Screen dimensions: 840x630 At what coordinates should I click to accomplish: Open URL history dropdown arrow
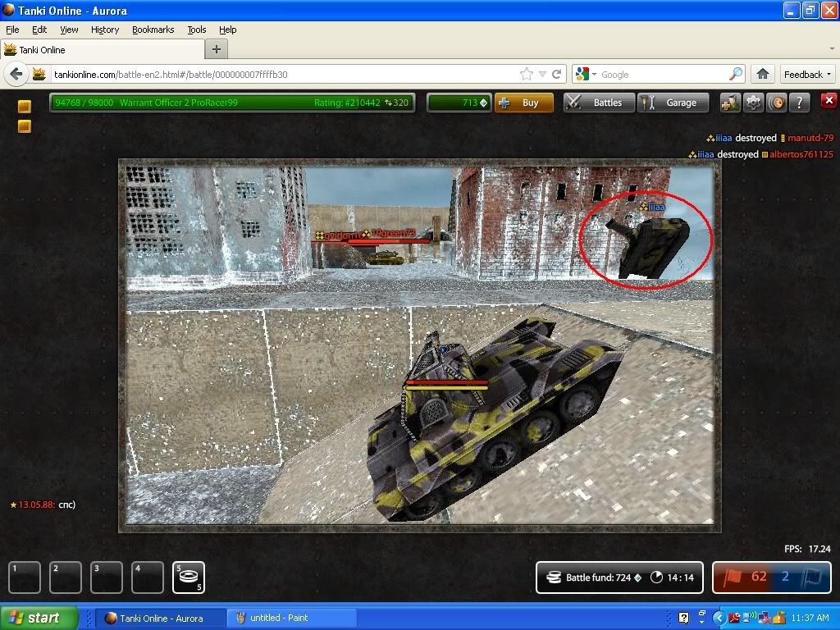click(542, 74)
